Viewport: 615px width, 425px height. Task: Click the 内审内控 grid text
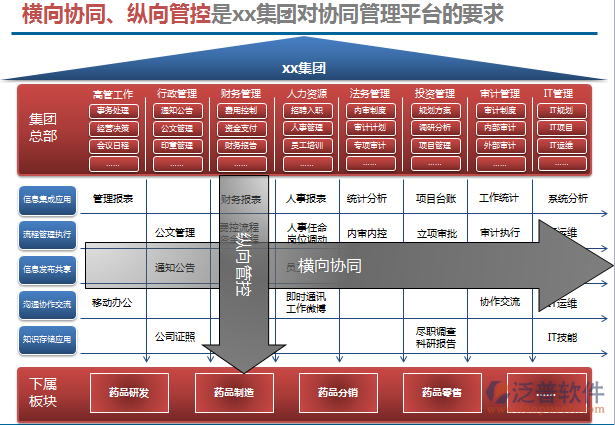coord(367,234)
